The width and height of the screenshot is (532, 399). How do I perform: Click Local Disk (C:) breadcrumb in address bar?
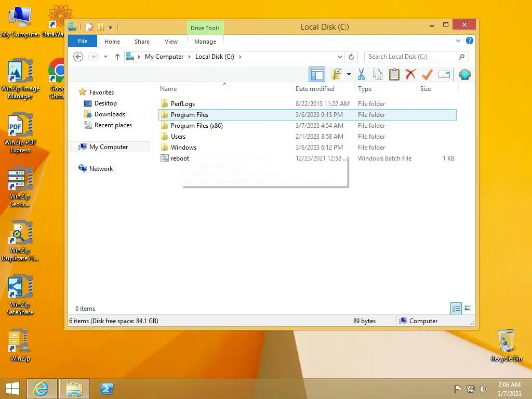(215, 57)
